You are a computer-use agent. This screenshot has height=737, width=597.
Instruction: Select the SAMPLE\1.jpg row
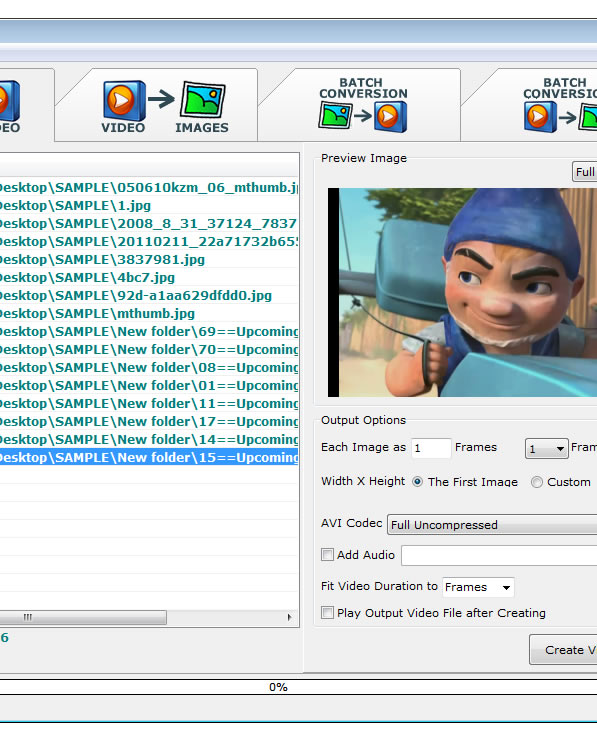click(x=149, y=205)
